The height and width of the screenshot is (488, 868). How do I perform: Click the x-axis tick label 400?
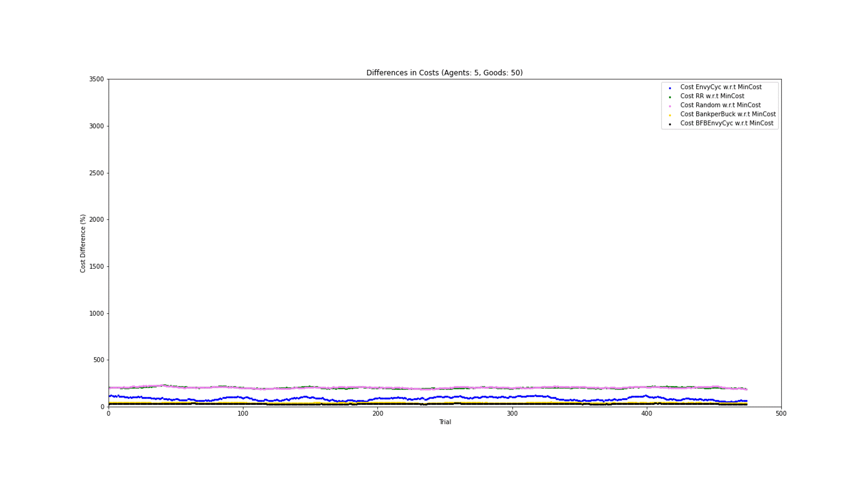[646, 413]
